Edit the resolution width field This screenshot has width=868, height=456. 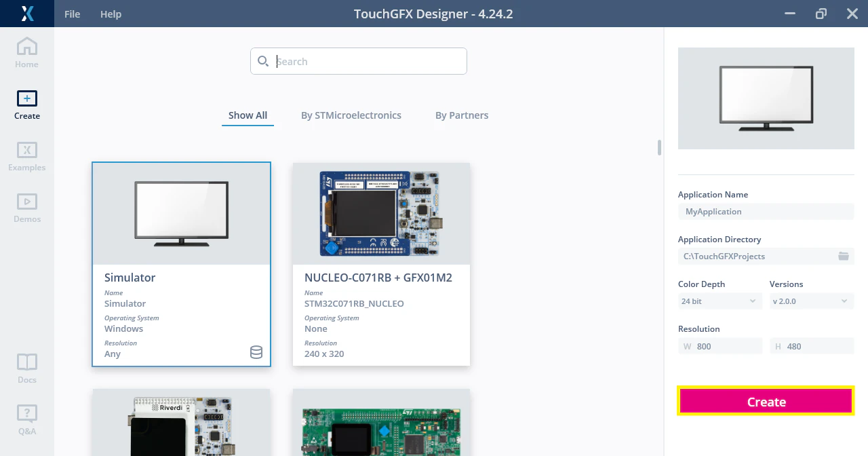coord(720,345)
